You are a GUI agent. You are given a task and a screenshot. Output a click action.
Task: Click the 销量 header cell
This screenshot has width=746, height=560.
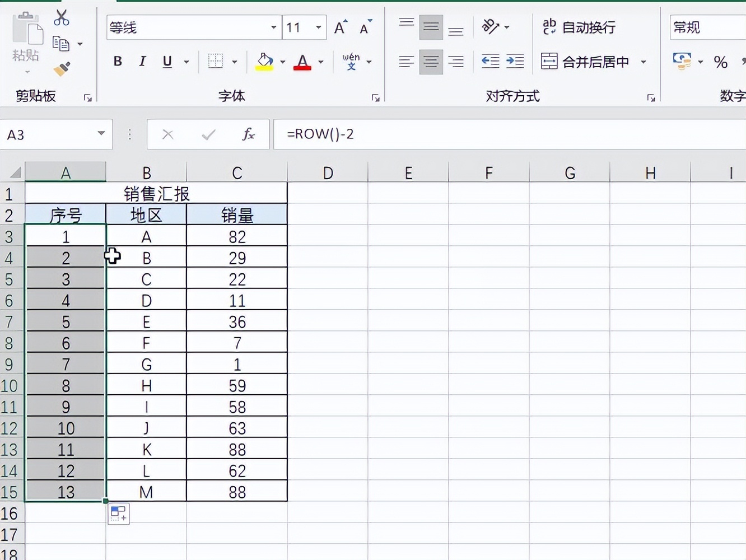[x=237, y=215]
